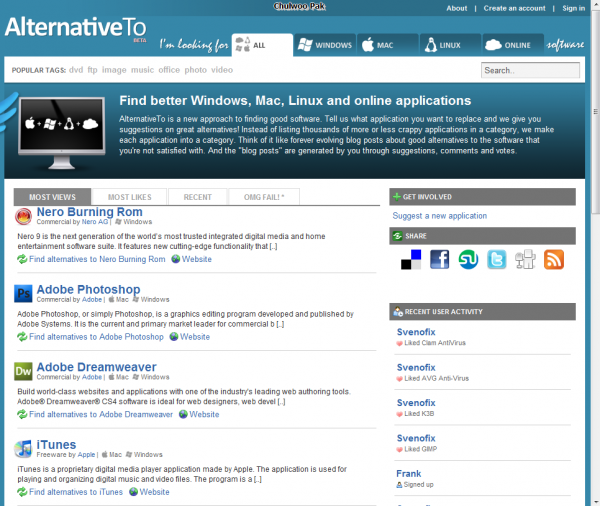Share via the Twitter icon
The width and height of the screenshot is (600, 506).
pyautogui.click(x=497, y=260)
